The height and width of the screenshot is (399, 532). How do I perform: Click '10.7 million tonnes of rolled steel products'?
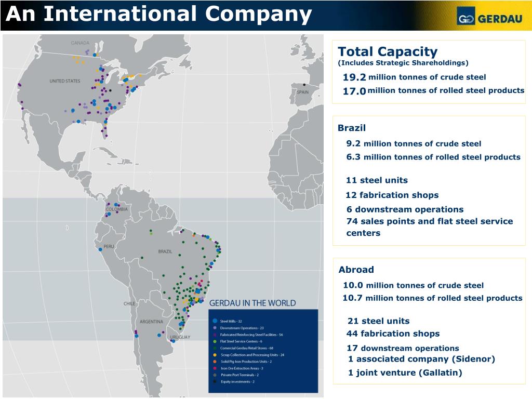(x=433, y=298)
